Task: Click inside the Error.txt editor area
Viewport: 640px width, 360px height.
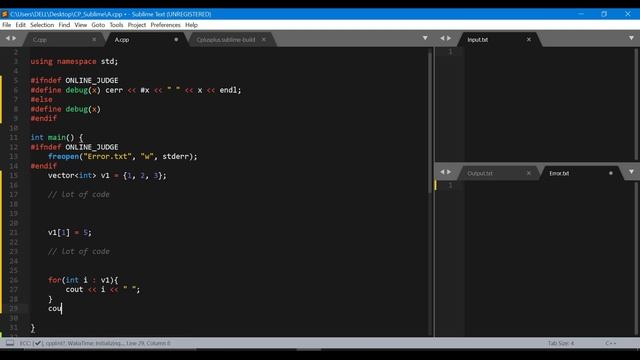Action: click(549, 259)
